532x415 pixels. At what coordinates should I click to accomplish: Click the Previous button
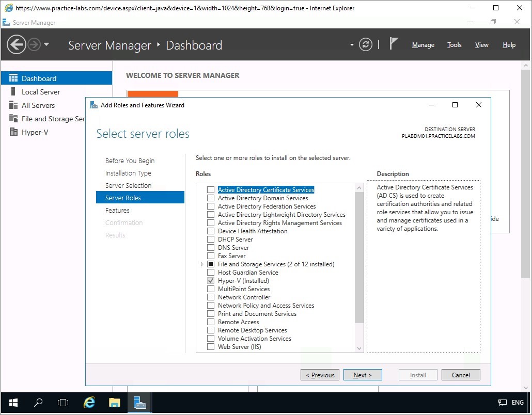click(320, 375)
